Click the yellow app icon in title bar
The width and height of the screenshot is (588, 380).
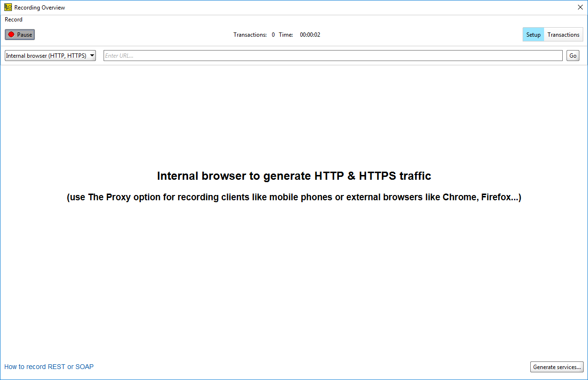coord(8,7)
